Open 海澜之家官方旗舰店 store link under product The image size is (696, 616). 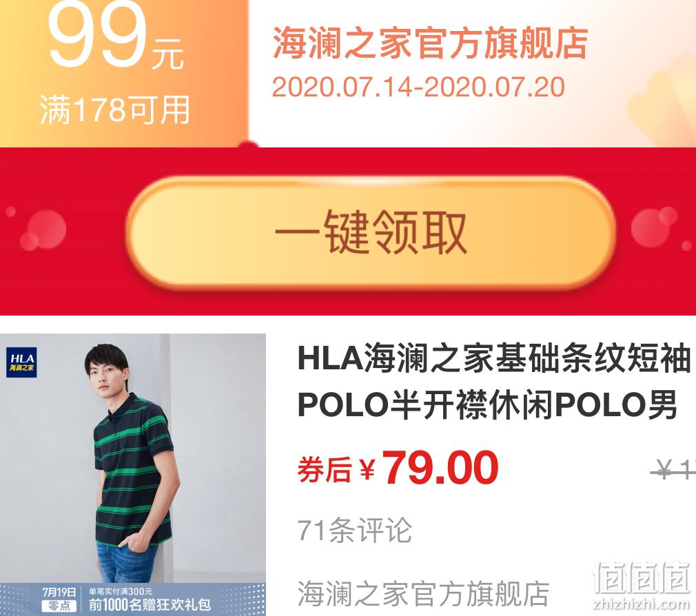click(x=424, y=594)
